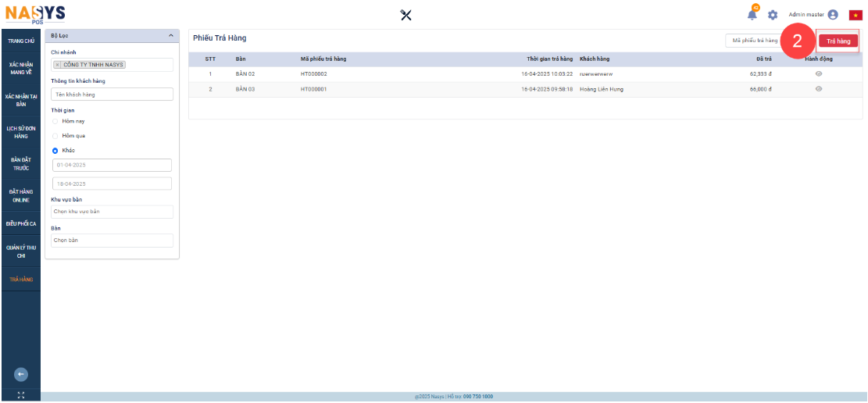
Task: Click the Tên khách hàng input field
Action: (112, 94)
